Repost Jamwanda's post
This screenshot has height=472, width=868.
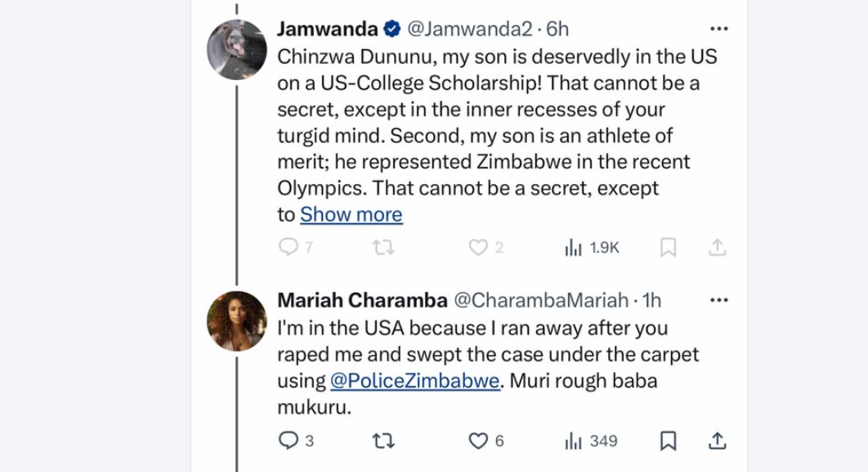(x=383, y=247)
